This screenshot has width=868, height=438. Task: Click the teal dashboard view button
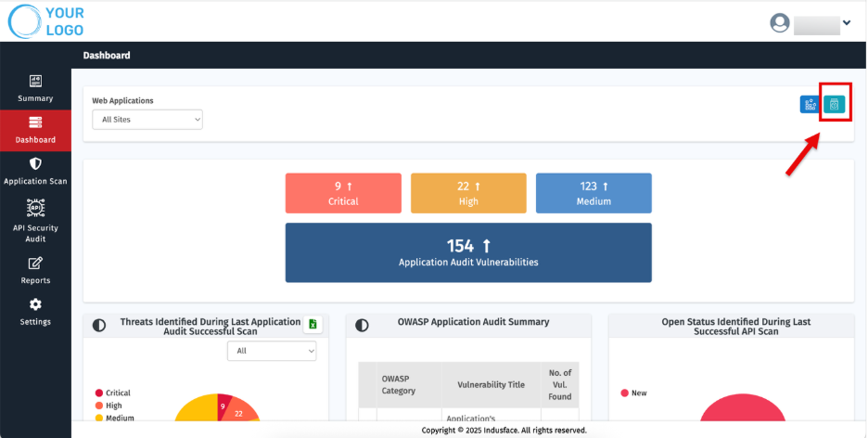point(835,104)
